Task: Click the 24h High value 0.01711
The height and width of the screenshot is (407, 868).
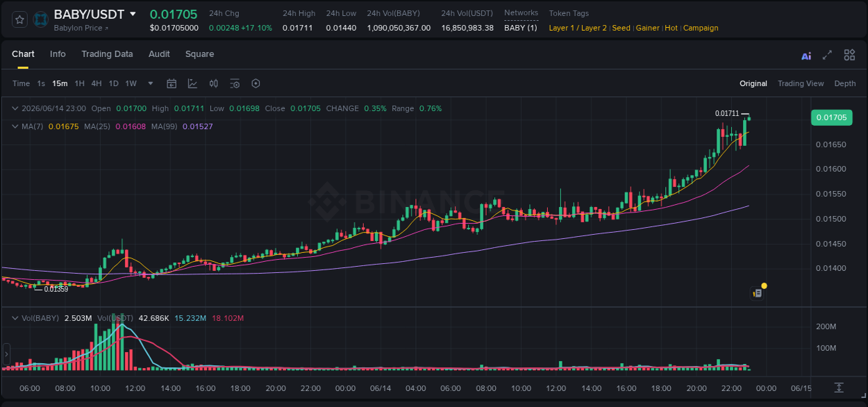Action: (x=297, y=28)
